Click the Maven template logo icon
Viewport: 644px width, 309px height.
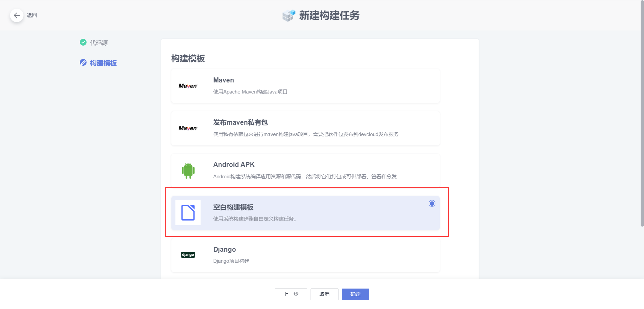(188, 86)
